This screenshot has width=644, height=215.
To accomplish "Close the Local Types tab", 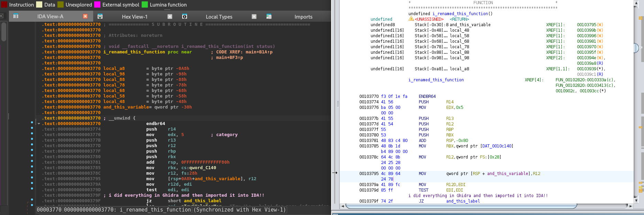I will pyautogui.click(x=254, y=17).
